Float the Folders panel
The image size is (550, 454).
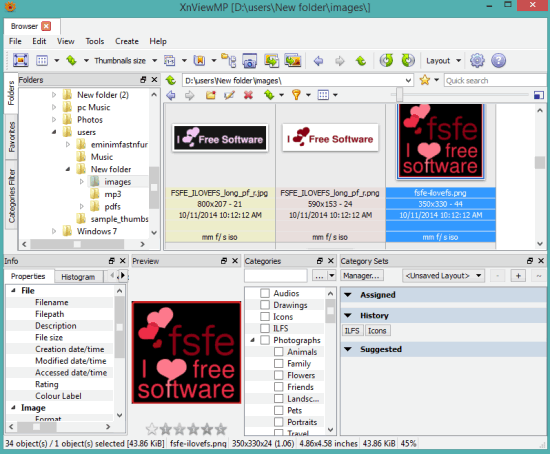[x=143, y=80]
